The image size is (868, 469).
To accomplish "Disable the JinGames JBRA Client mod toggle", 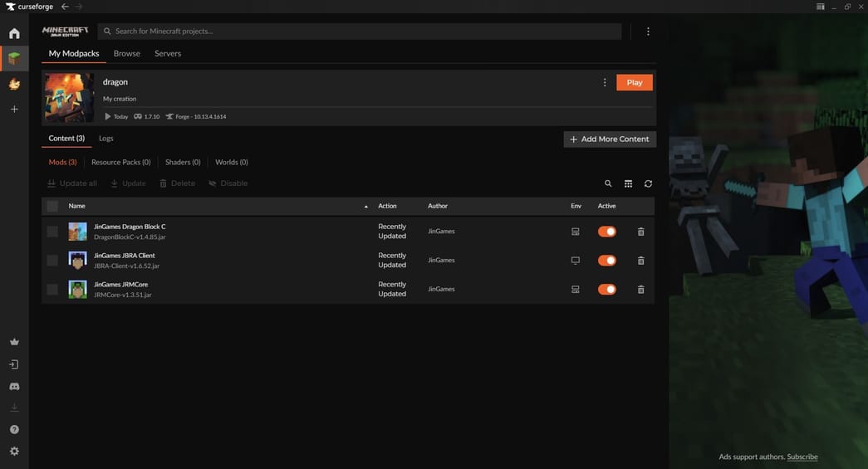I will pos(607,261).
